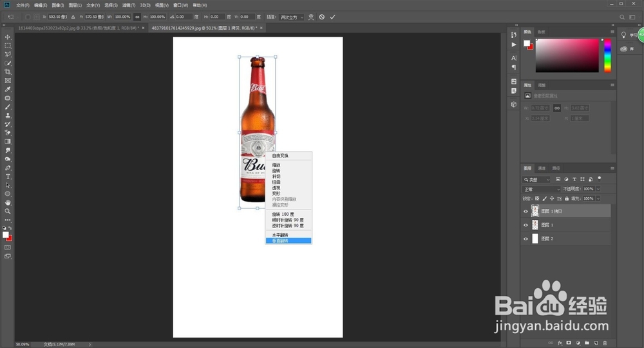
Task: Select the Horizontal Type tool
Action: point(7,177)
